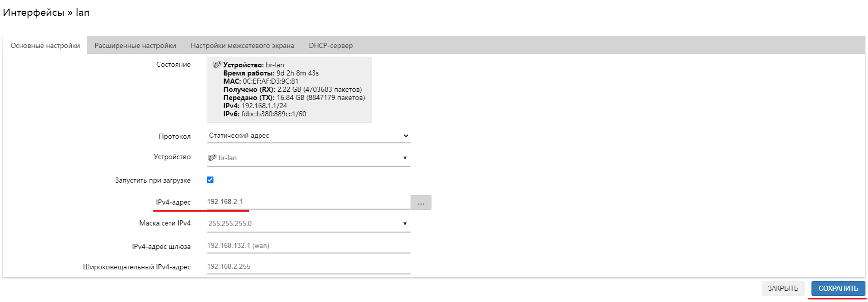Toggle the "Запустить при загрузке" checkbox
The height and width of the screenshot is (302, 868).
click(x=210, y=180)
